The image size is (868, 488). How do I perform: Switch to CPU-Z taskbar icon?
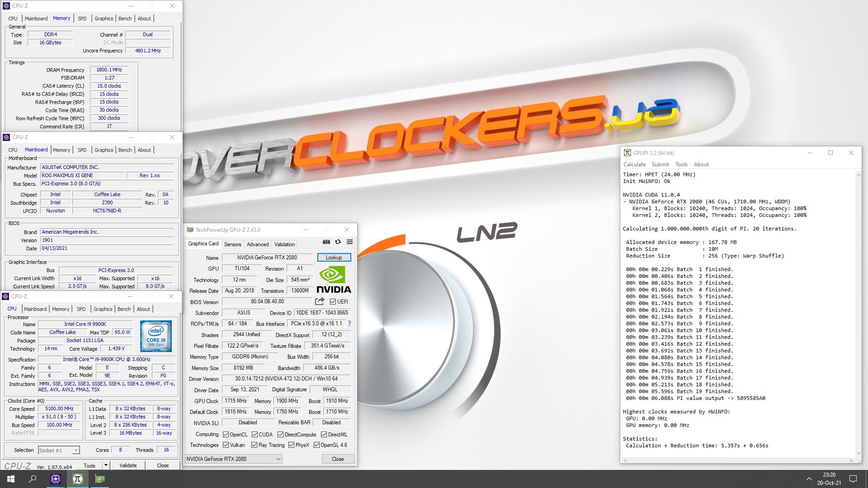click(x=56, y=479)
